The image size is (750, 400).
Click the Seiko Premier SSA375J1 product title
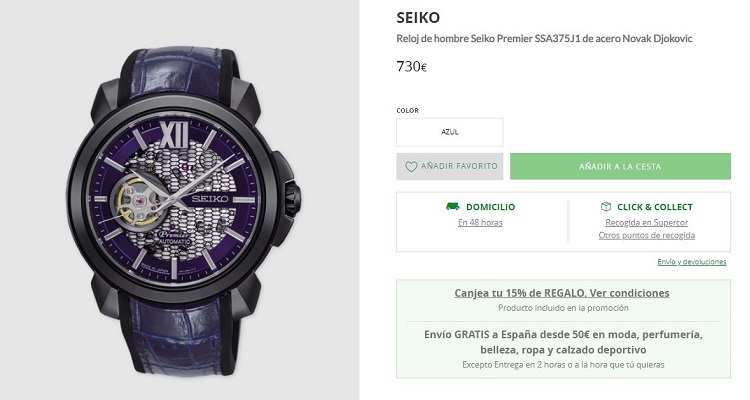click(544, 39)
